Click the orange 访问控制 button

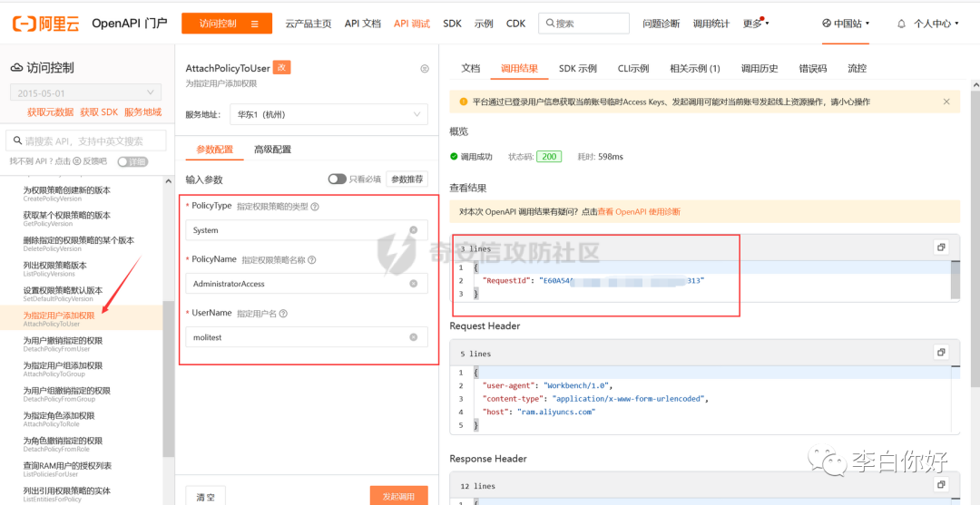pos(227,24)
